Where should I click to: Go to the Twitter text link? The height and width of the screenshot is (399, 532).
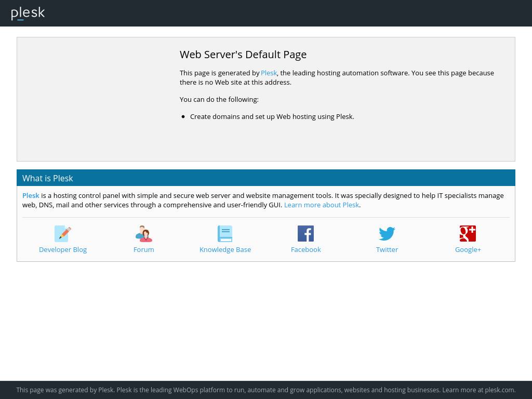[387, 250]
